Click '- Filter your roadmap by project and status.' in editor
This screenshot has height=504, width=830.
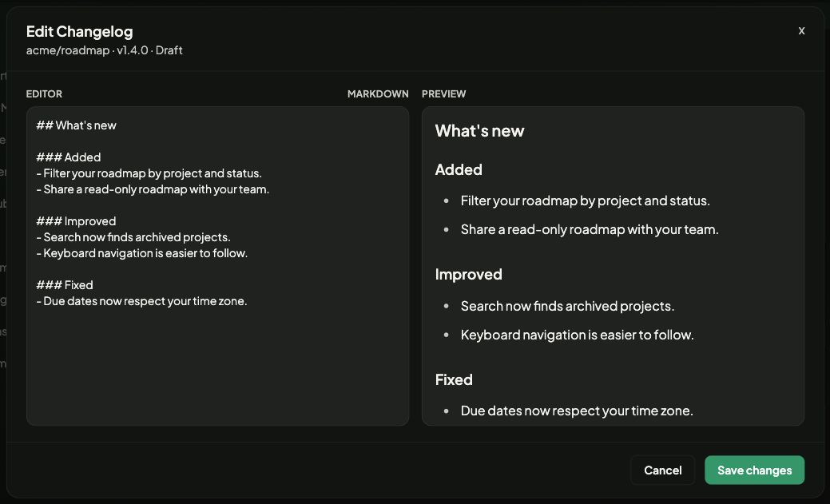tap(149, 173)
